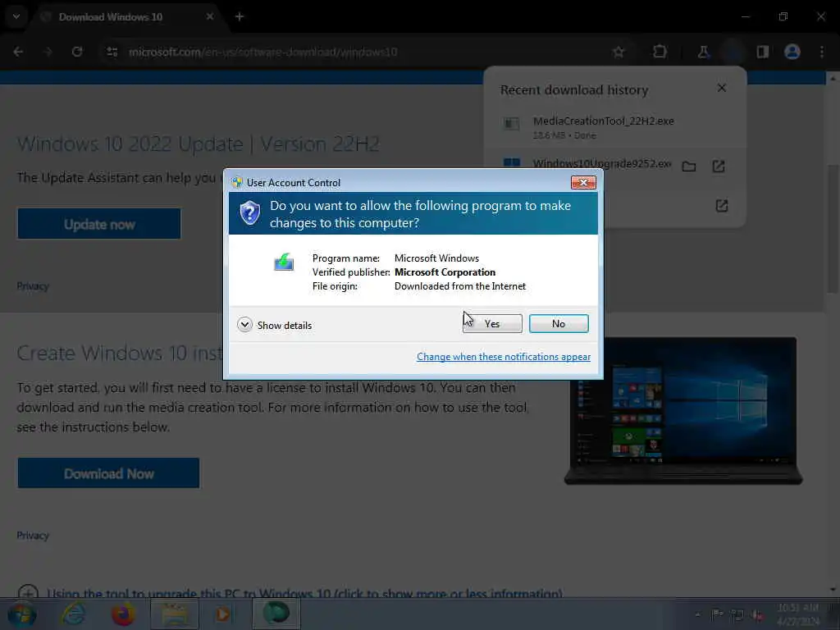Open Internet Explorer from taskbar

(x=72, y=614)
